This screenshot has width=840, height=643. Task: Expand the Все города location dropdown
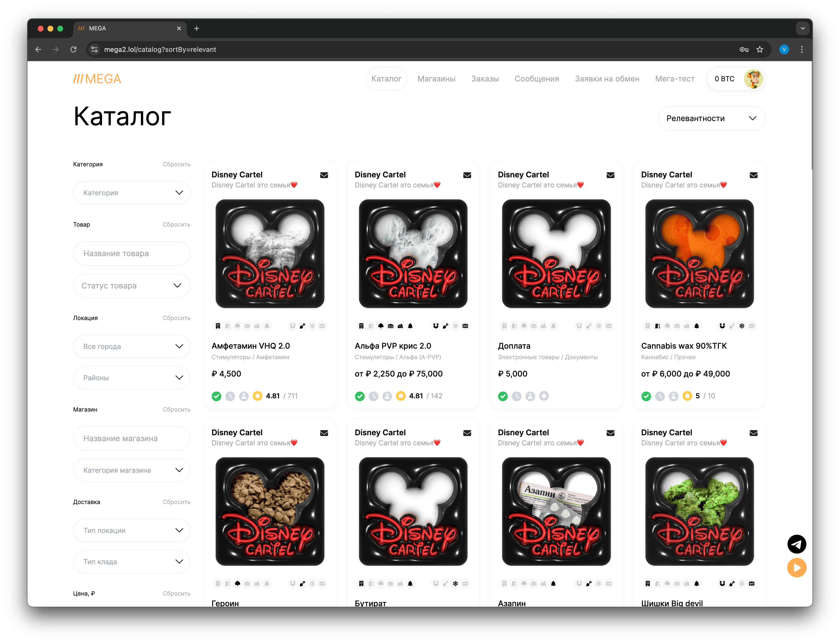(132, 346)
